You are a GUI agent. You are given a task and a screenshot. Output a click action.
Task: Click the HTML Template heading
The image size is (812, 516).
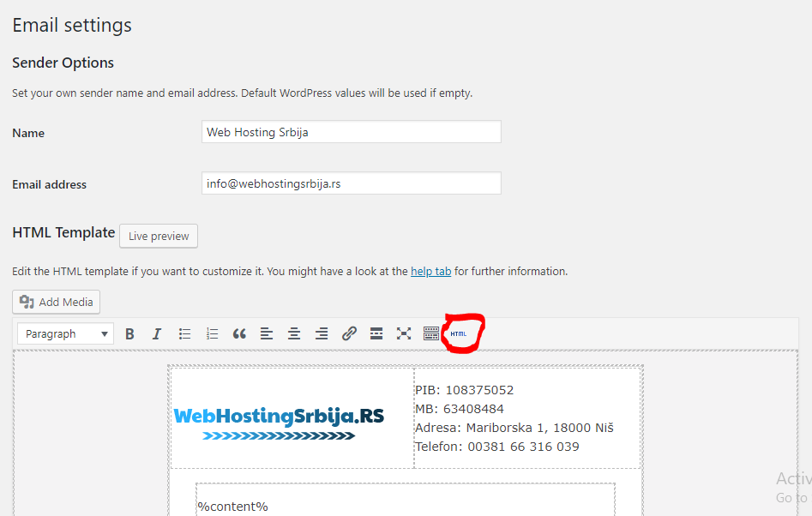[x=63, y=233]
